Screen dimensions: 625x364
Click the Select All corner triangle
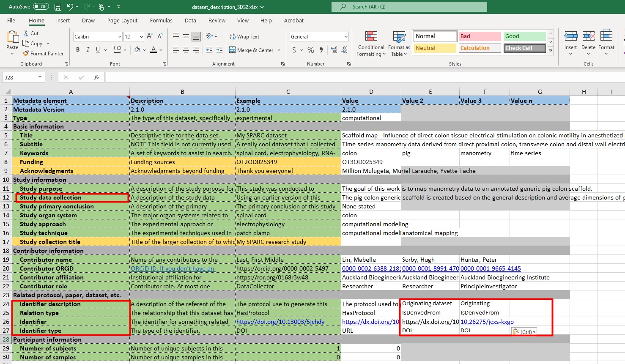8,92
